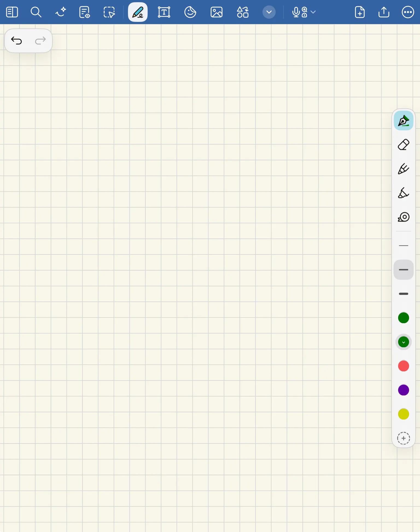Open the more options ellipsis menu

(408, 12)
